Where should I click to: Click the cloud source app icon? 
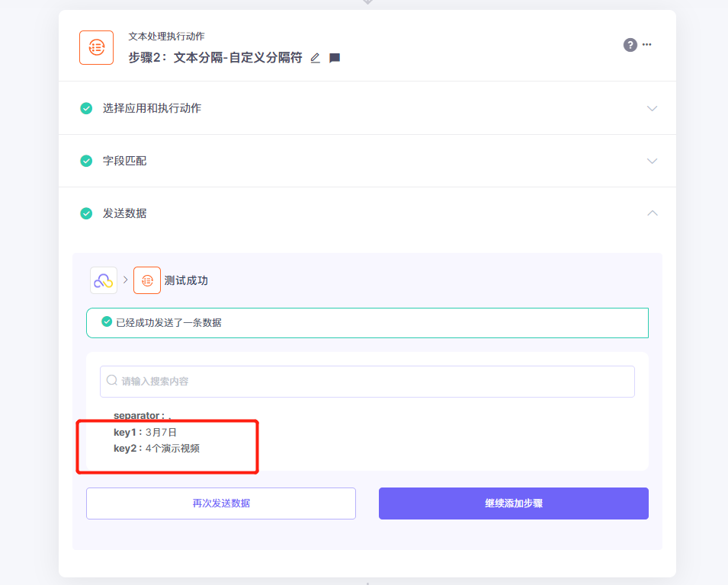pos(104,280)
